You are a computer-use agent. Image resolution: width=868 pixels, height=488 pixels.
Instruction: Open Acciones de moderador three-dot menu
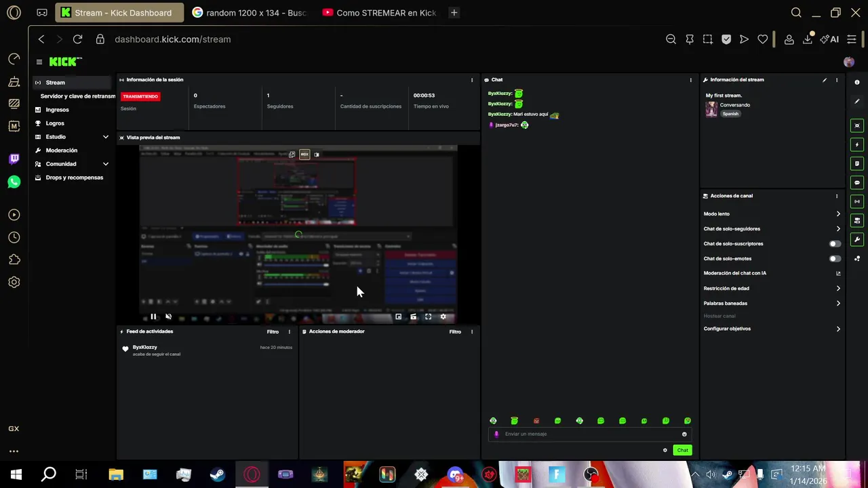tap(472, 331)
